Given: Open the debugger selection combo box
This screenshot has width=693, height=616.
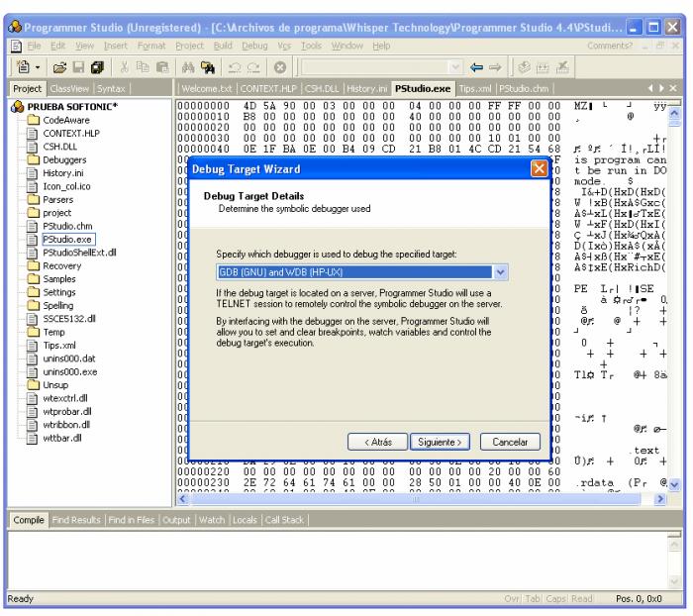Looking at the screenshot, I should pyautogui.click(x=361, y=272).
